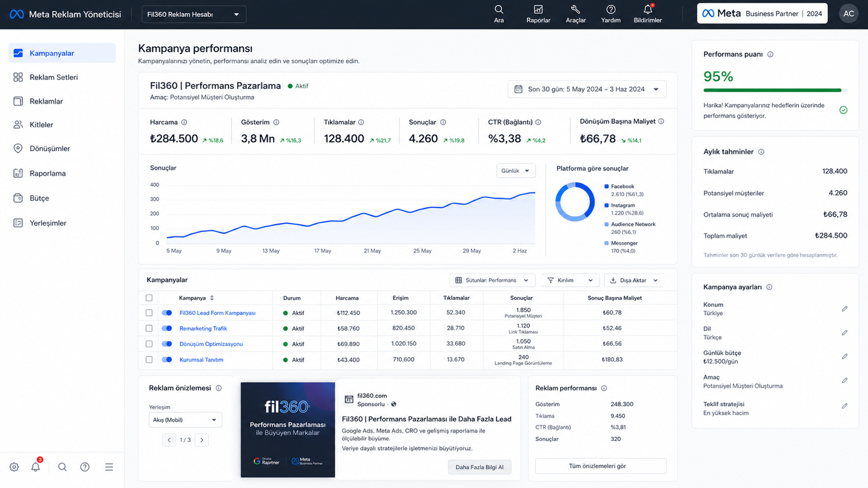Screen dimensions: 868x488
Task: Select checkbox for Dönüşüm Optimizasyonu
Action: coord(149,344)
